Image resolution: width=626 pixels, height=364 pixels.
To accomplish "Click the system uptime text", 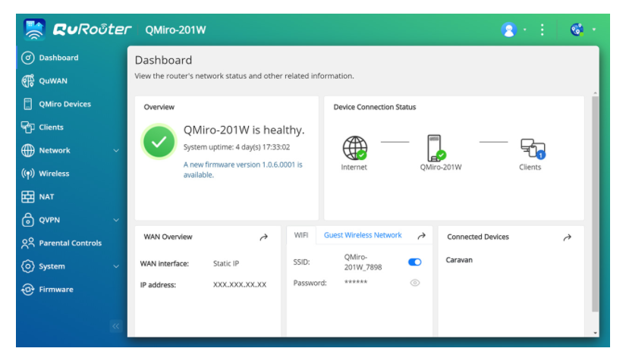I will pyautogui.click(x=237, y=147).
